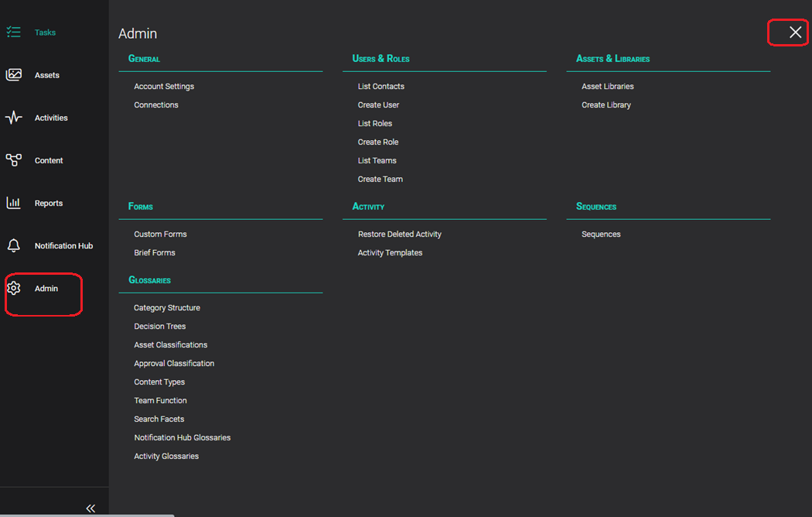812x517 pixels.
Task: Collapse the sidebar with double chevron
Action: (x=90, y=508)
